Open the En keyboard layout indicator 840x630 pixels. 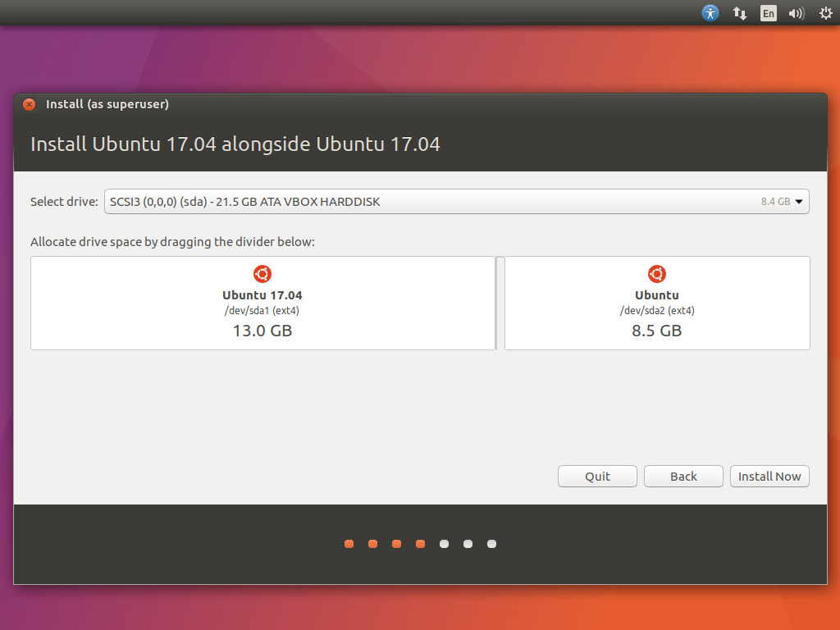(x=768, y=13)
